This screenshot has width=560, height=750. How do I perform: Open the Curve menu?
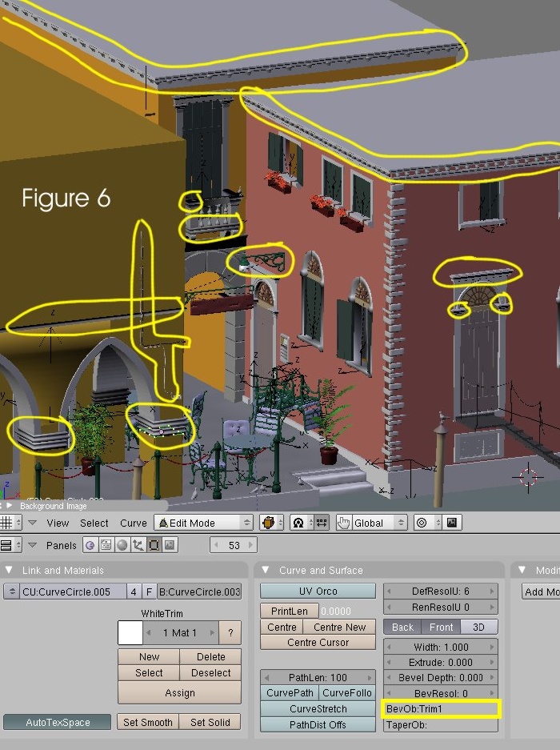tap(134, 523)
